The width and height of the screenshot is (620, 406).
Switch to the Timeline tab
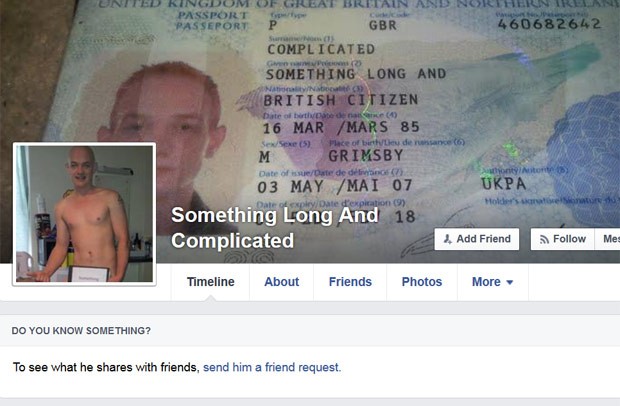210,282
